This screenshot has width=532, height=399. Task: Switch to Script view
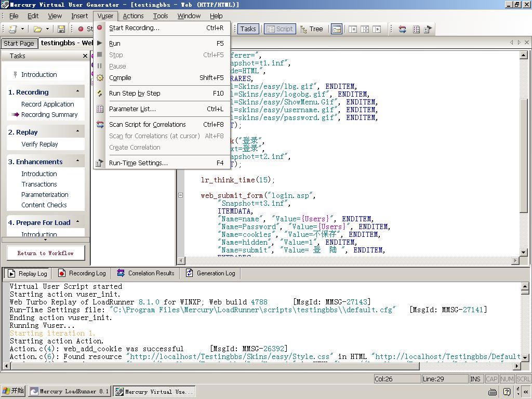click(x=280, y=29)
